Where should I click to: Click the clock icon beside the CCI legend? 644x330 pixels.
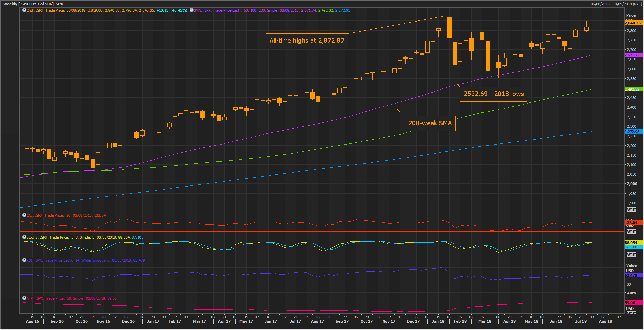point(24,215)
